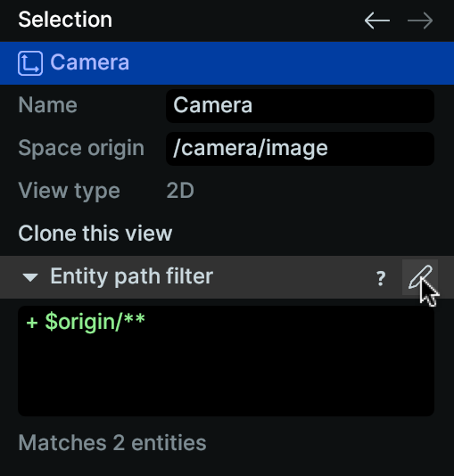Click the Selection panel title
The height and width of the screenshot is (476, 454).
65,20
